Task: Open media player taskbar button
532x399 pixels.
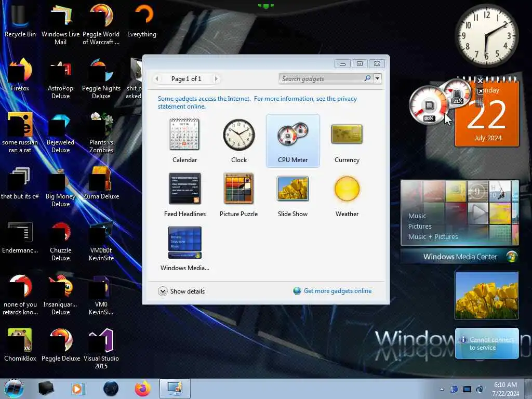Action: pos(77,389)
